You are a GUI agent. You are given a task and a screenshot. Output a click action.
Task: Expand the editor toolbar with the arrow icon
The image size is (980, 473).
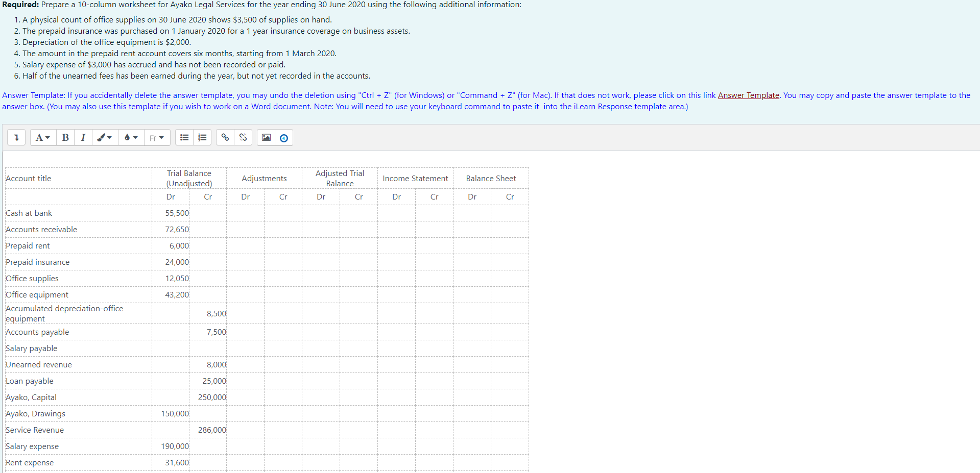point(16,137)
